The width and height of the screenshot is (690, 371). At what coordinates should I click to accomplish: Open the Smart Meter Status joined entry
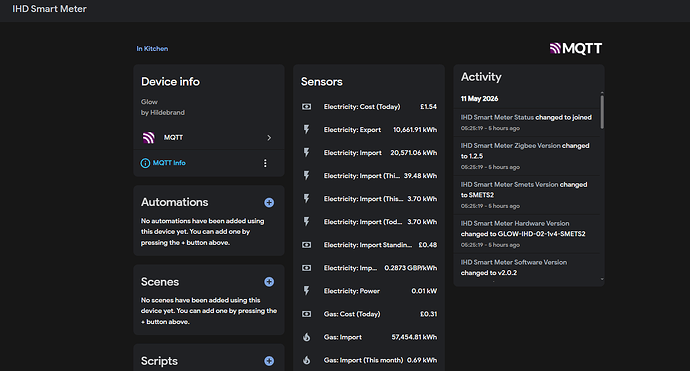click(x=527, y=122)
